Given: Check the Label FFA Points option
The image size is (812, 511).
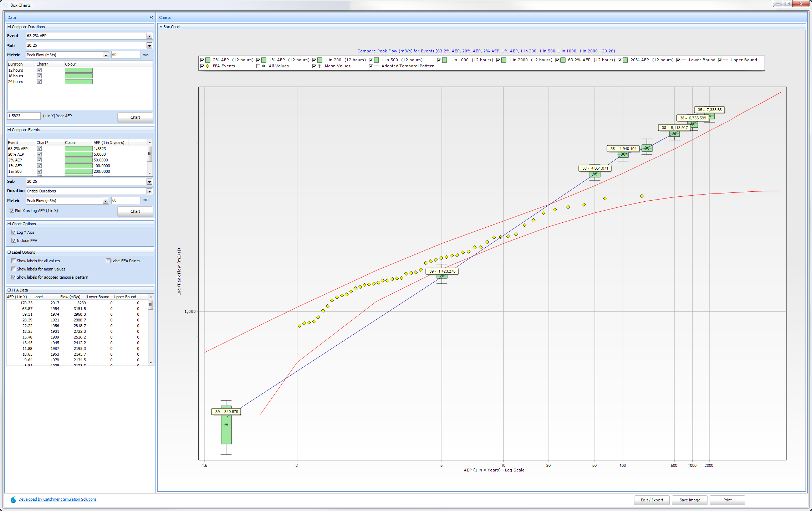Looking at the screenshot, I should (108, 261).
